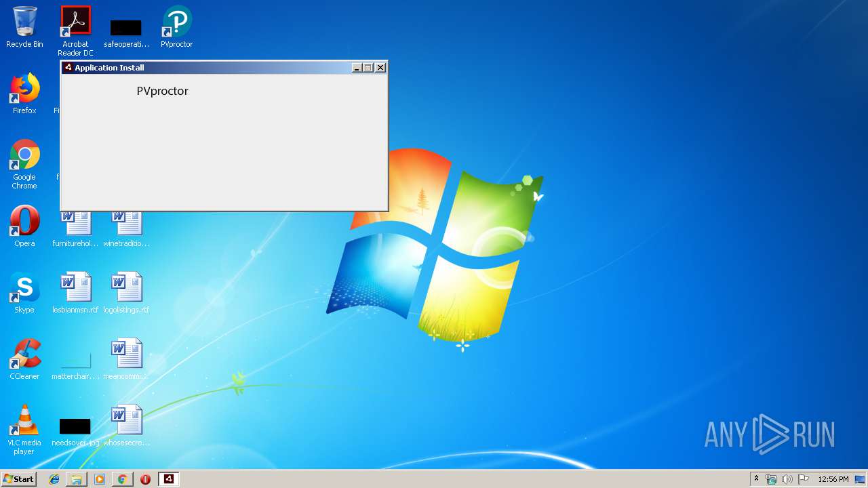Select the whosesecre... document icon
This screenshot has height=488, width=868.
click(x=126, y=426)
